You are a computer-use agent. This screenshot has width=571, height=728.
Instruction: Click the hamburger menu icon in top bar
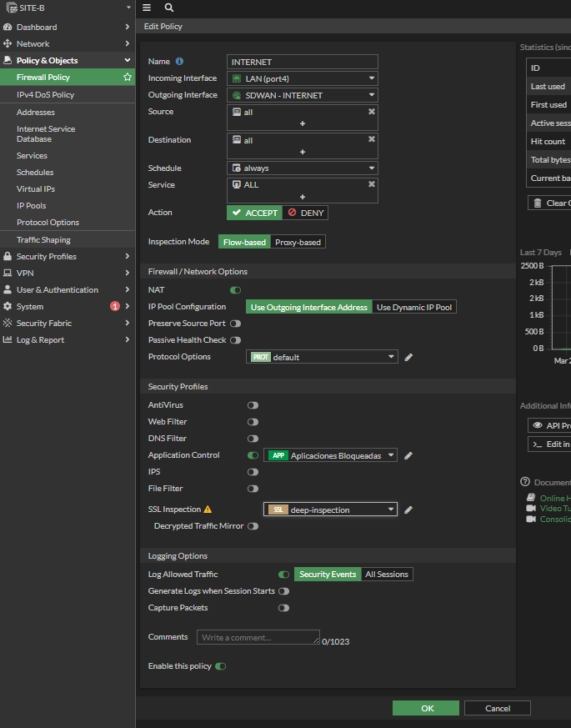coord(147,8)
